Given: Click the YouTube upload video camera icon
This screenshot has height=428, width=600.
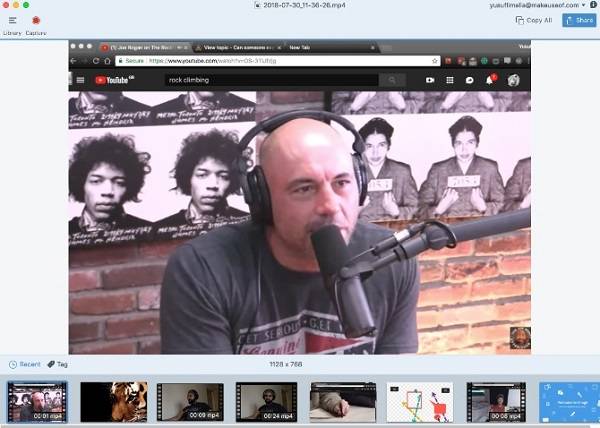Looking at the screenshot, I should tap(430, 80).
